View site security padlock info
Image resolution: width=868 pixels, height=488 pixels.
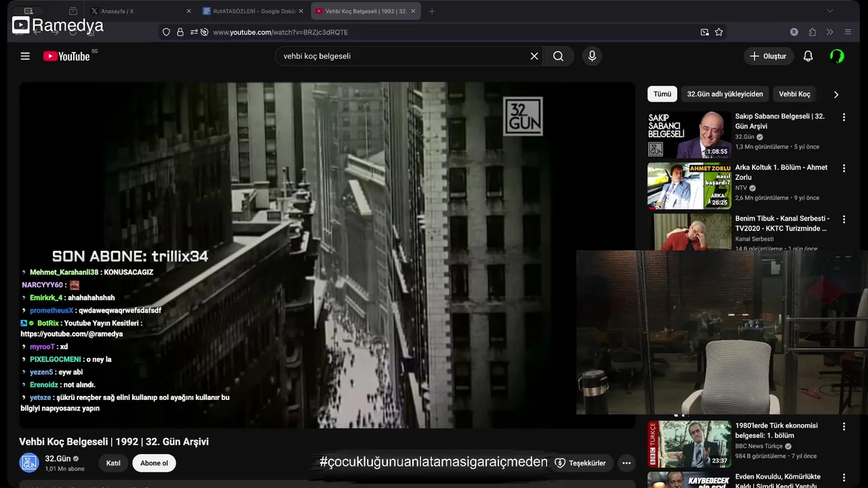tap(180, 32)
